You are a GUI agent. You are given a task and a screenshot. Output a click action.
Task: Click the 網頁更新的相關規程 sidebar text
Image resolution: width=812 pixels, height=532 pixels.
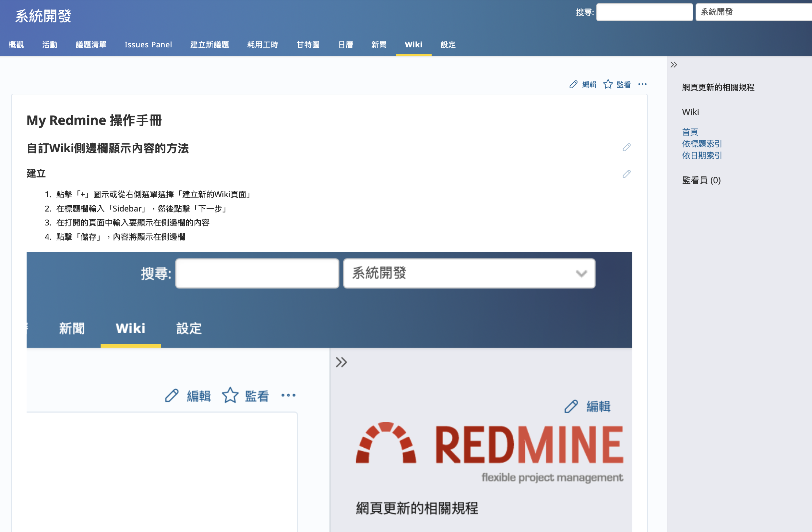pyautogui.click(x=718, y=87)
